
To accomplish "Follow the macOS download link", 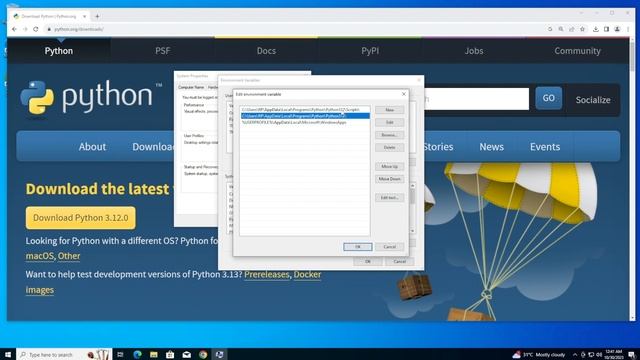I will 40,256.
